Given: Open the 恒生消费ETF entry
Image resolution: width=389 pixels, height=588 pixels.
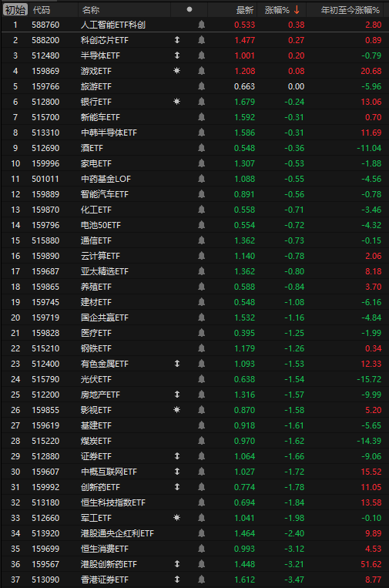Looking at the screenshot, I should pos(105,549).
